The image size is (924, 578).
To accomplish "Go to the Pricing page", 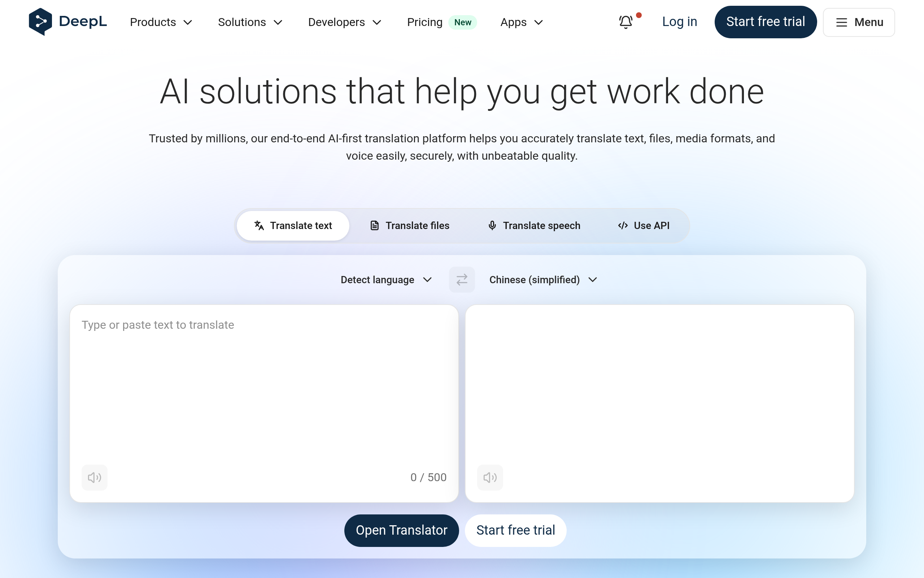I will 424,22.
